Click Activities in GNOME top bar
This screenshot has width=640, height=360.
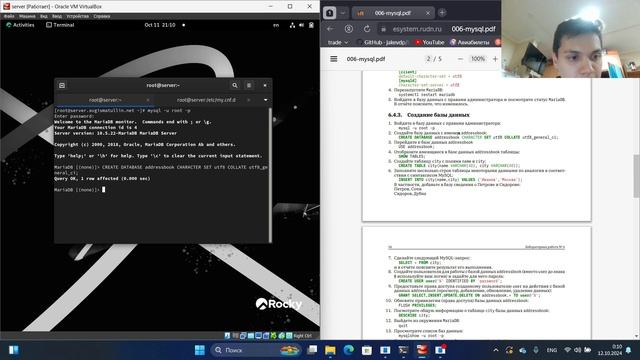click(x=20, y=25)
